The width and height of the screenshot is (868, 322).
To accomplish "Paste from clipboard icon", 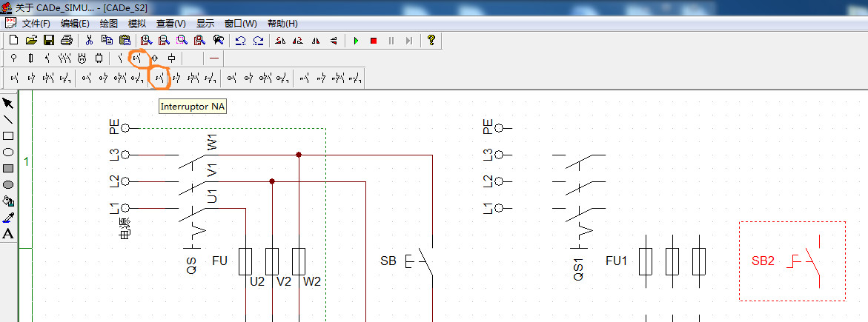I will pos(125,41).
